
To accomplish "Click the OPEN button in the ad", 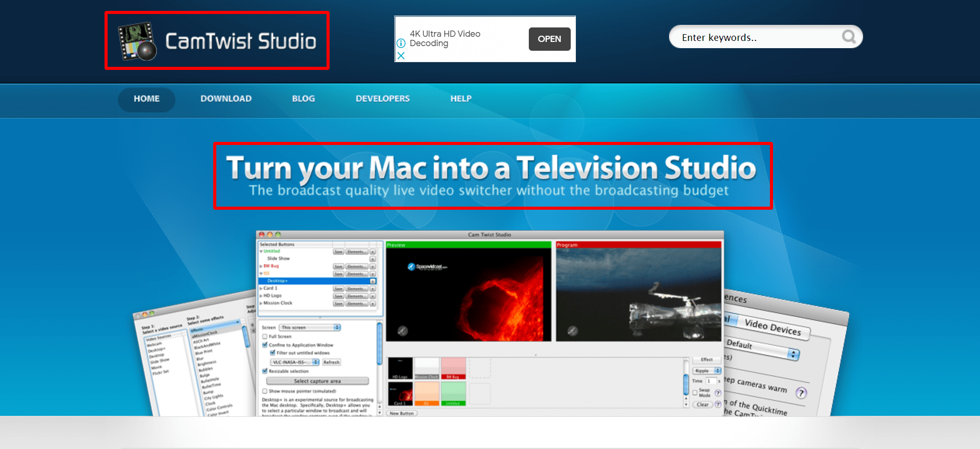I will (x=550, y=39).
